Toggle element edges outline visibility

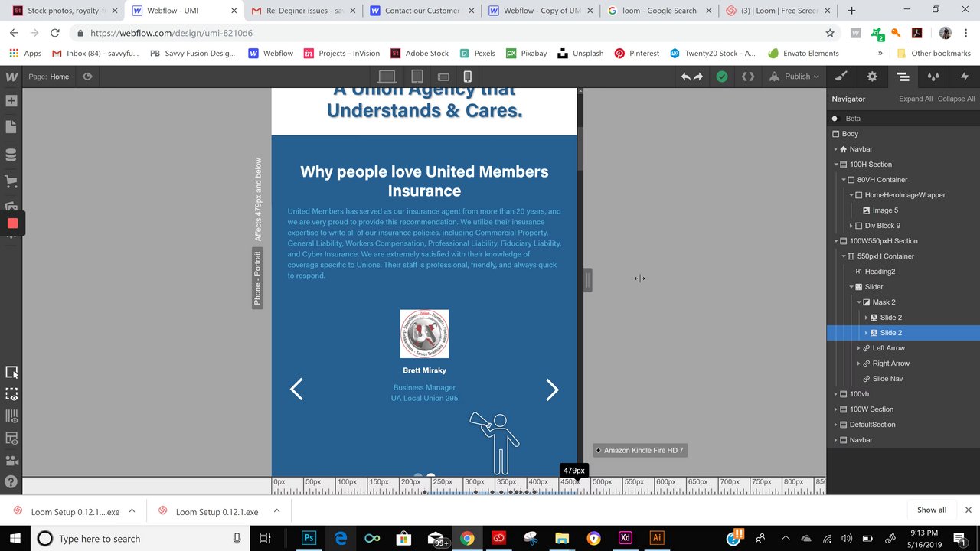pos(11,394)
